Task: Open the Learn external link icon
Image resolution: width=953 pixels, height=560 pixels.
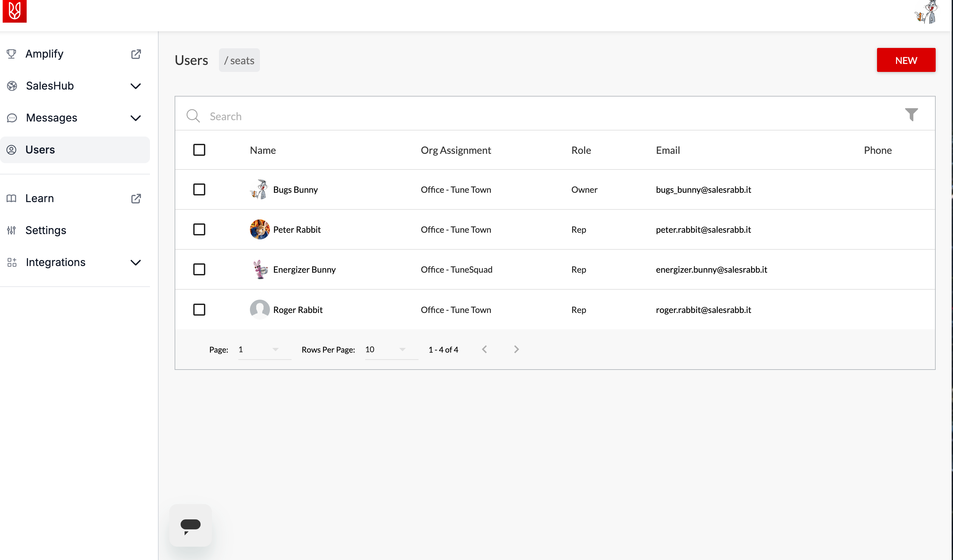Action: 136,198
